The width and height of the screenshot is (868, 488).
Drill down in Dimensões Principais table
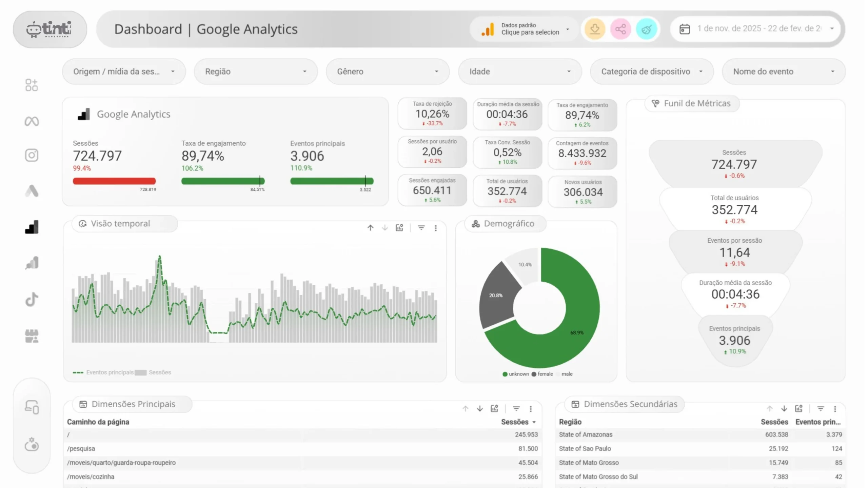point(479,409)
